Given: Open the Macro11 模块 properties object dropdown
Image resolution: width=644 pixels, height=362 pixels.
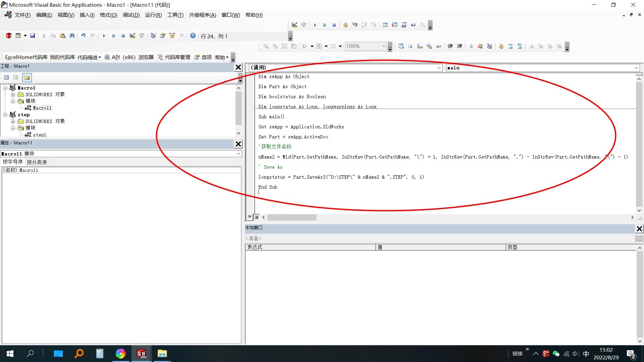Looking at the screenshot, I should [238, 154].
